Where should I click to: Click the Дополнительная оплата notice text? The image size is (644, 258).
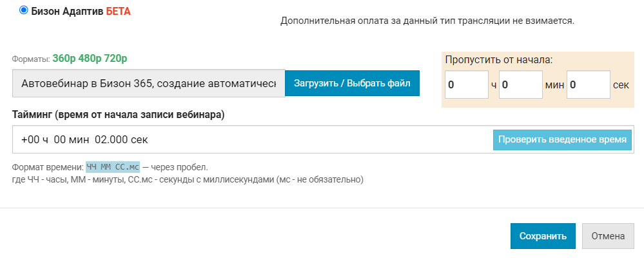pyautogui.click(x=427, y=21)
